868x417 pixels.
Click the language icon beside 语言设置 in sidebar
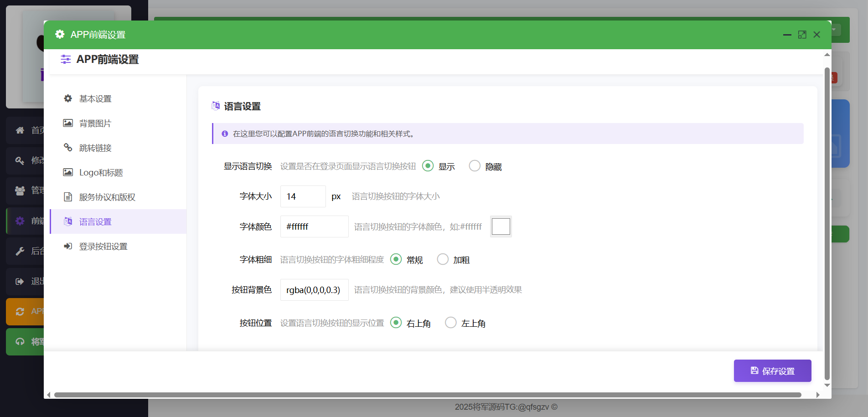click(68, 221)
